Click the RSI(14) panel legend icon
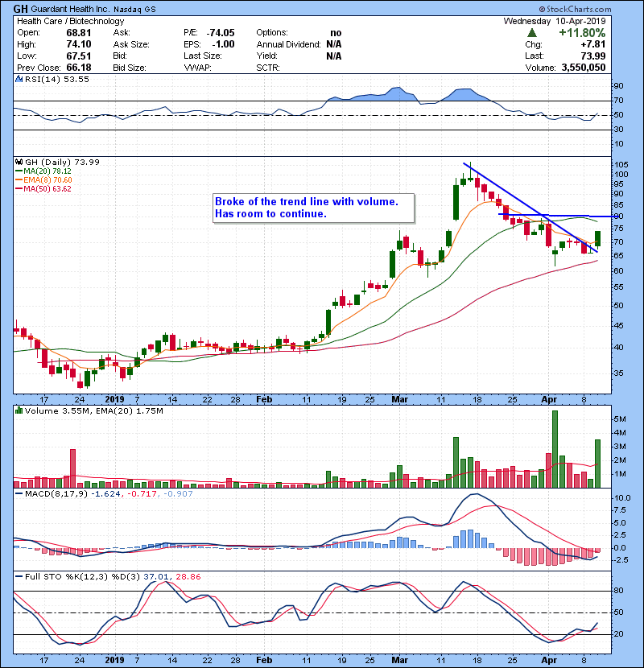Image resolution: width=644 pixels, height=668 pixels. (18, 80)
